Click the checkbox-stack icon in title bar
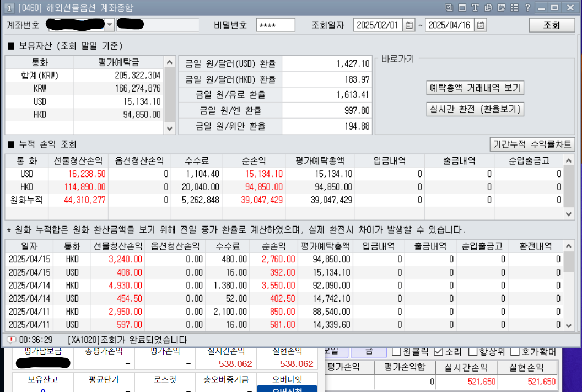This screenshot has height=392, width=582. [x=449, y=7]
